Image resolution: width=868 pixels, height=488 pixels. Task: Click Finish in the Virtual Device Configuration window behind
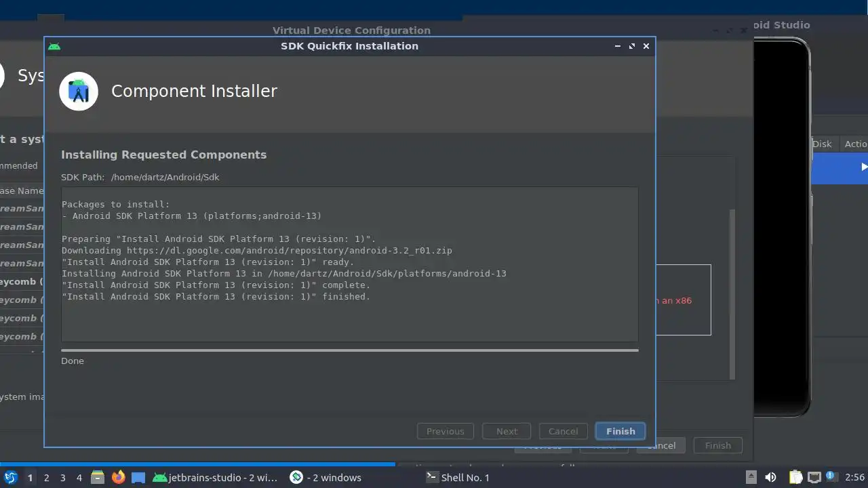pyautogui.click(x=717, y=445)
